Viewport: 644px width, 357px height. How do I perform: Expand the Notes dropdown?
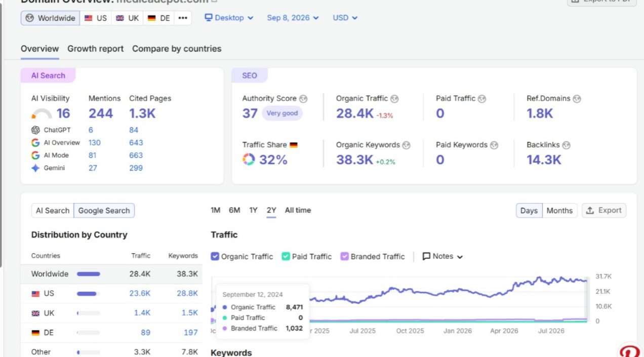(443, 256)
